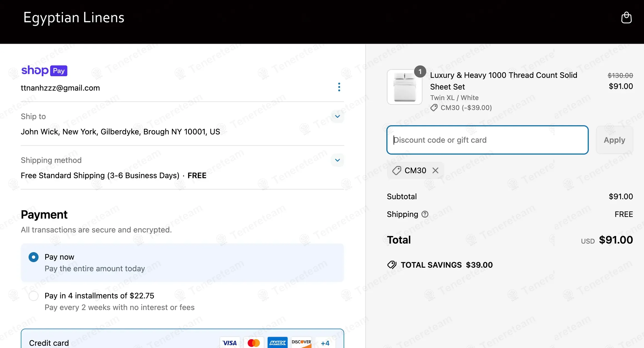Focus the Discount code or gift card field
Image resolution: width=644 pixels, height=348 pixels.
click(487, 140)
